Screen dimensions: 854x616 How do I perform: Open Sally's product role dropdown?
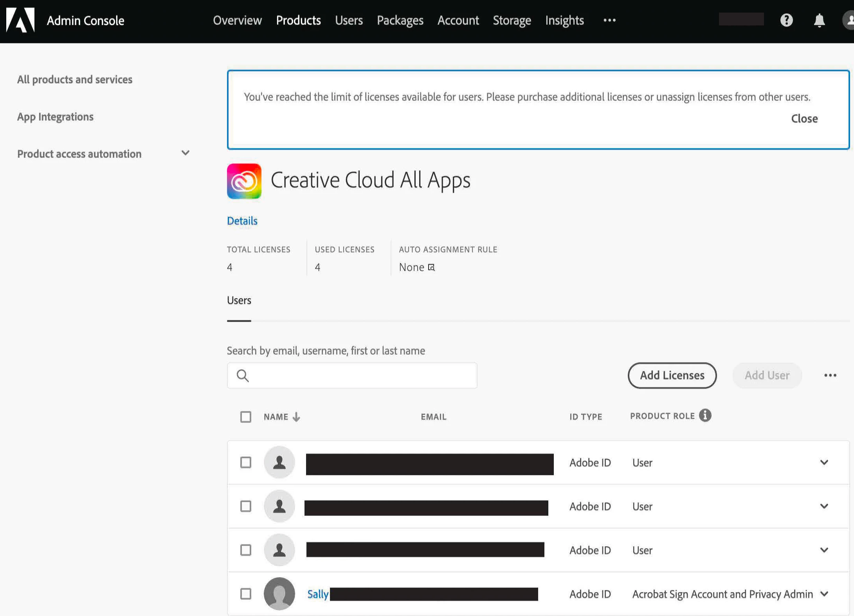[824, 594]
